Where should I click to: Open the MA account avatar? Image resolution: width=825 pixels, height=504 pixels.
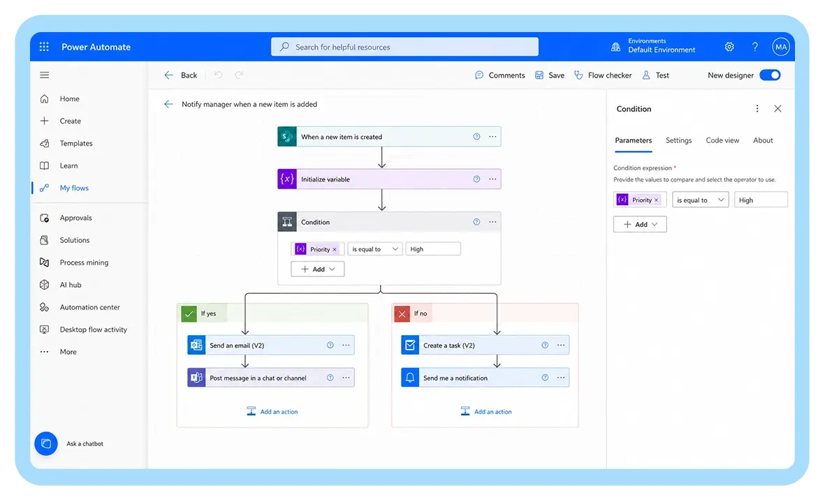point(781,47)
